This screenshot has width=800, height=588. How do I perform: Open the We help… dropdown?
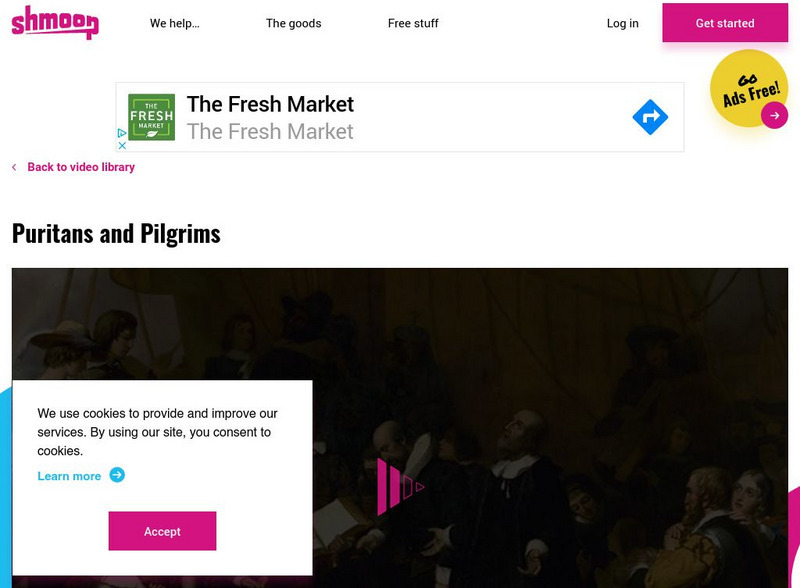[x=174, y=23]
